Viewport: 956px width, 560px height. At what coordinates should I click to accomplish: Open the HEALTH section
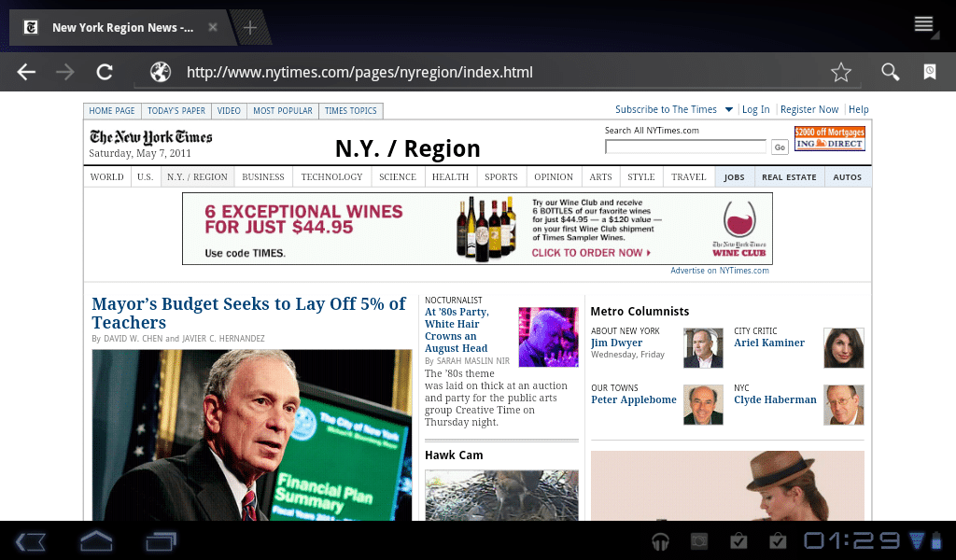tap(450, 176)
